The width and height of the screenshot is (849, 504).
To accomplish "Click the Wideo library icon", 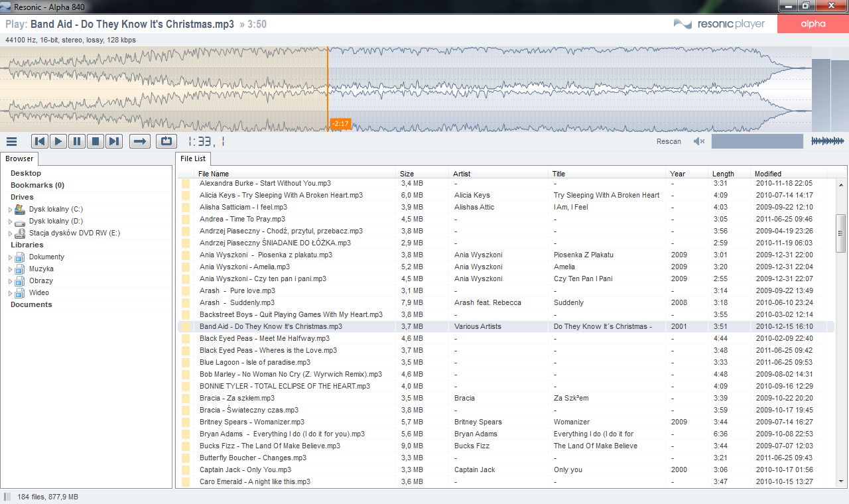I will point(20,292).
